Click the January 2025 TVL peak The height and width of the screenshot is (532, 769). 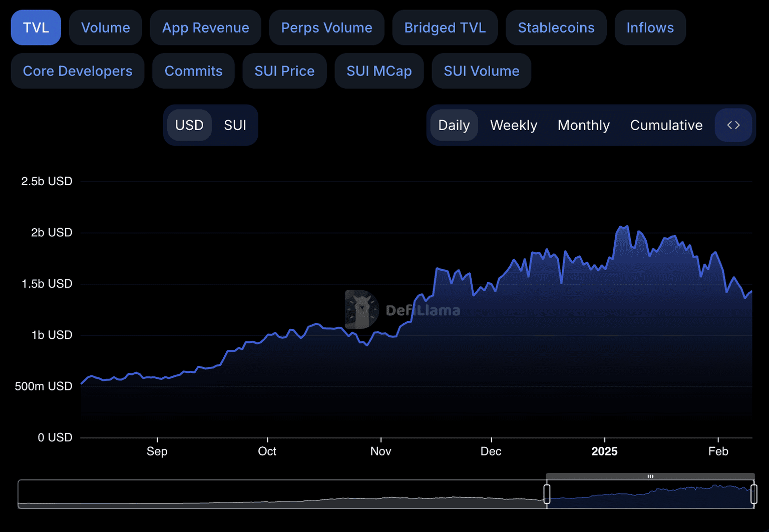click(x=627, y=227)
